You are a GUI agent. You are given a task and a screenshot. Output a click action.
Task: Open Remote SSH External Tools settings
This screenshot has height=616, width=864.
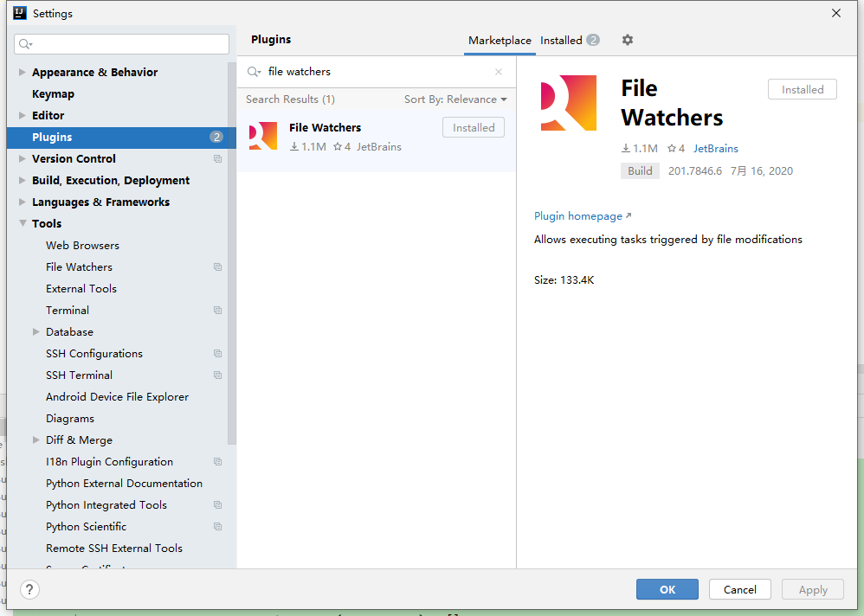pos(114,549)
